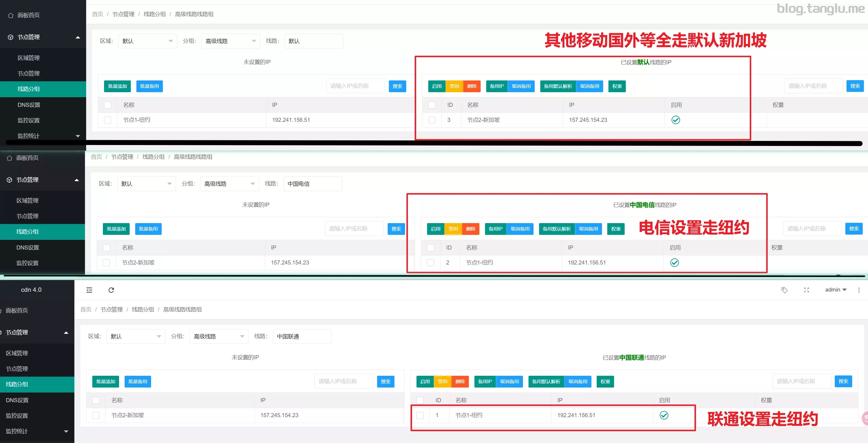
Task: Click the refresh icon in header bar
Action: click(111, 290)
